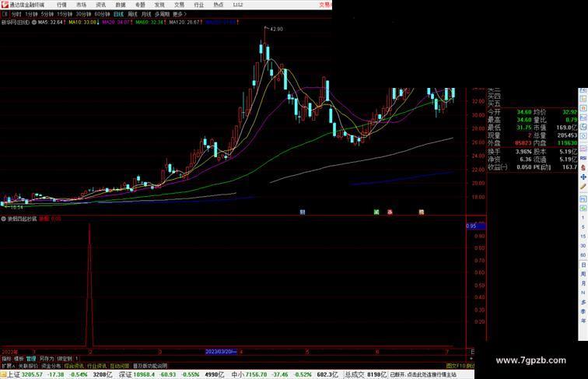This screenshot has height=379, width=588.
Task: Select the 月线 monthly chart tab
Action: [x=146, y=14]
